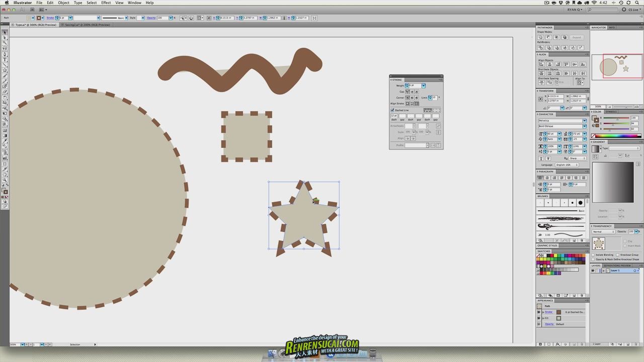Click Stroke link in control bar
Viewport: 644px width, 362px height.
[50, 18]
